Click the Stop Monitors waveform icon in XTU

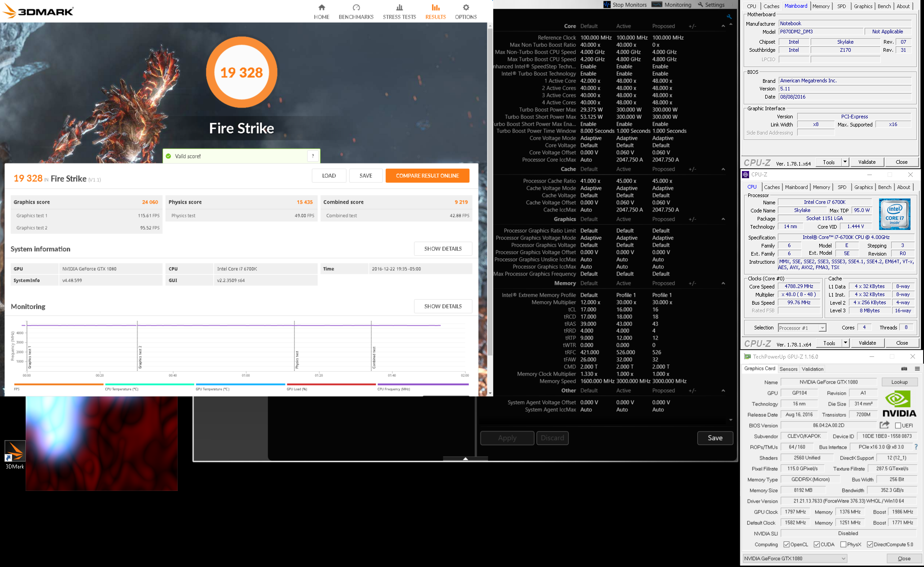click(x=607, y=4)
